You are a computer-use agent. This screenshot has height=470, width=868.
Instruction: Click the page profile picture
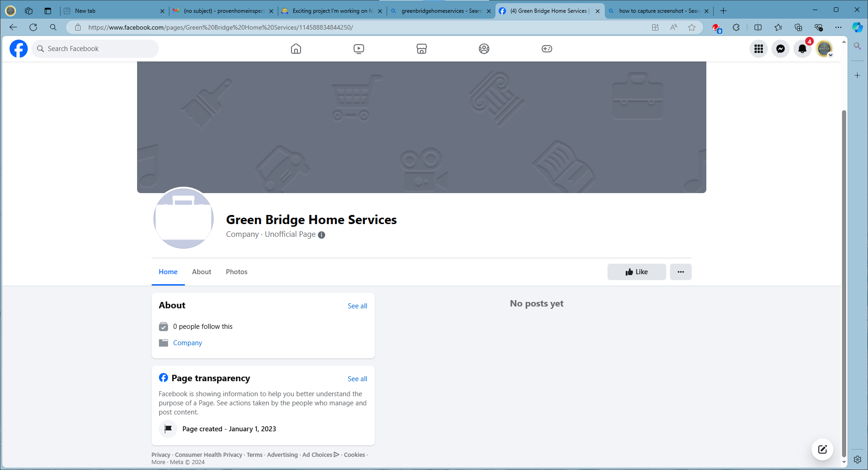pyautogui.click(x=184, y=218)
